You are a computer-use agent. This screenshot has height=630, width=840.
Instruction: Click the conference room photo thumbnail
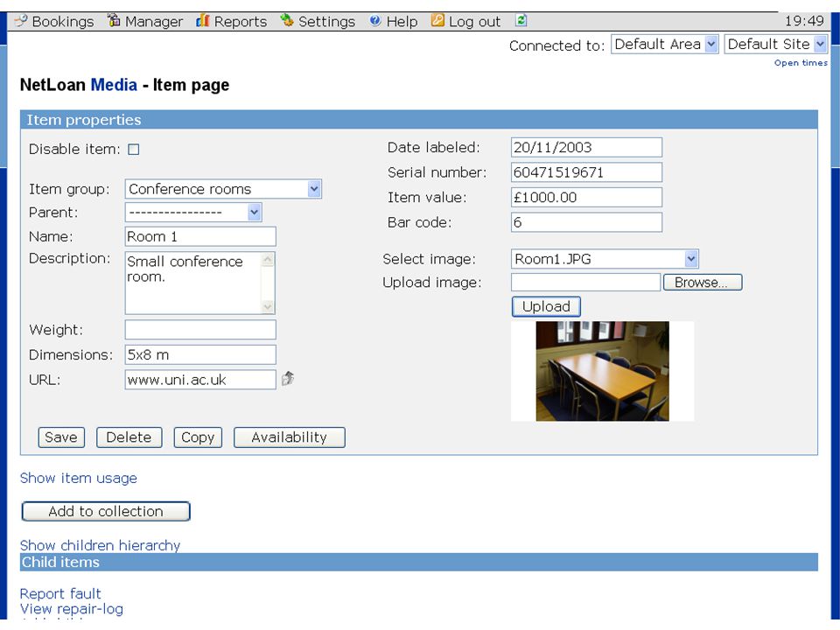pyautogui.click(x=602, y=371)
